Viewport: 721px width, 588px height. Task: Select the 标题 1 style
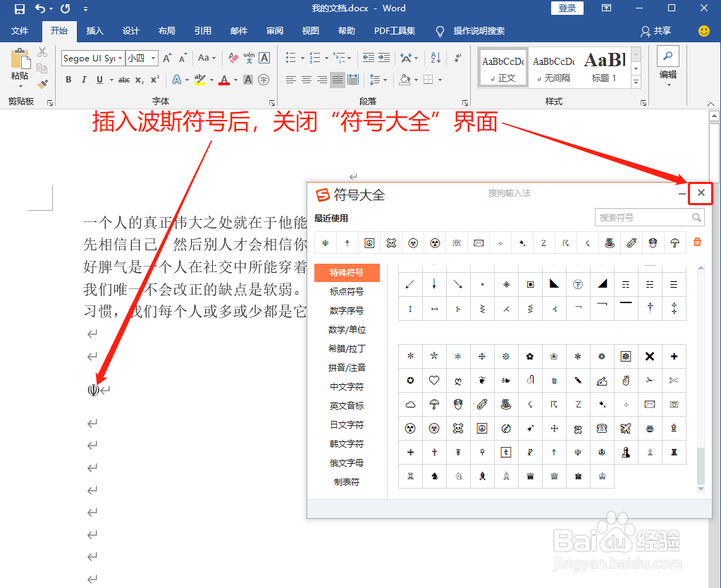click(x=604, y=68)
